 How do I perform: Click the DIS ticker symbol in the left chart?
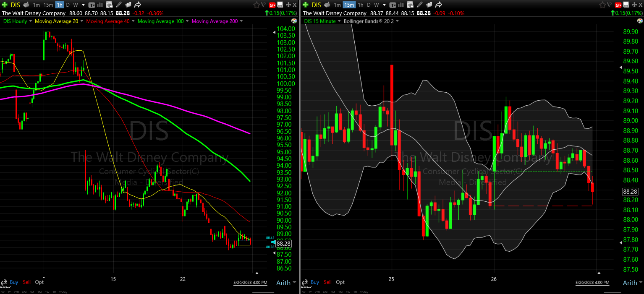(x=16, y=5)
